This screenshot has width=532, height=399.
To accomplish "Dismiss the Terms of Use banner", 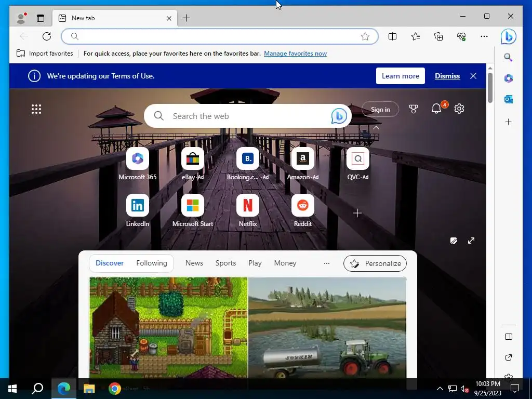I will point(447,76).
